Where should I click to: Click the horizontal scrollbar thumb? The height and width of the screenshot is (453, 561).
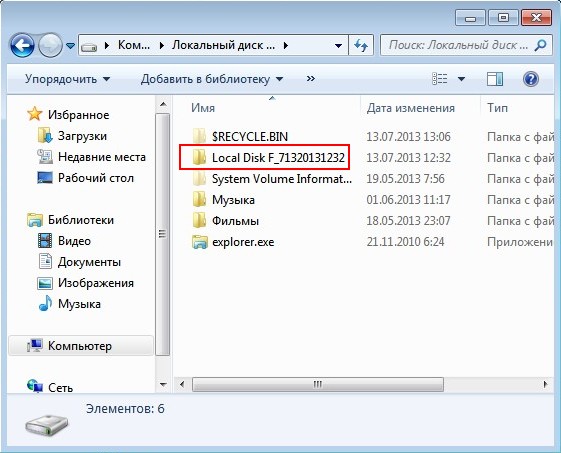318,384
